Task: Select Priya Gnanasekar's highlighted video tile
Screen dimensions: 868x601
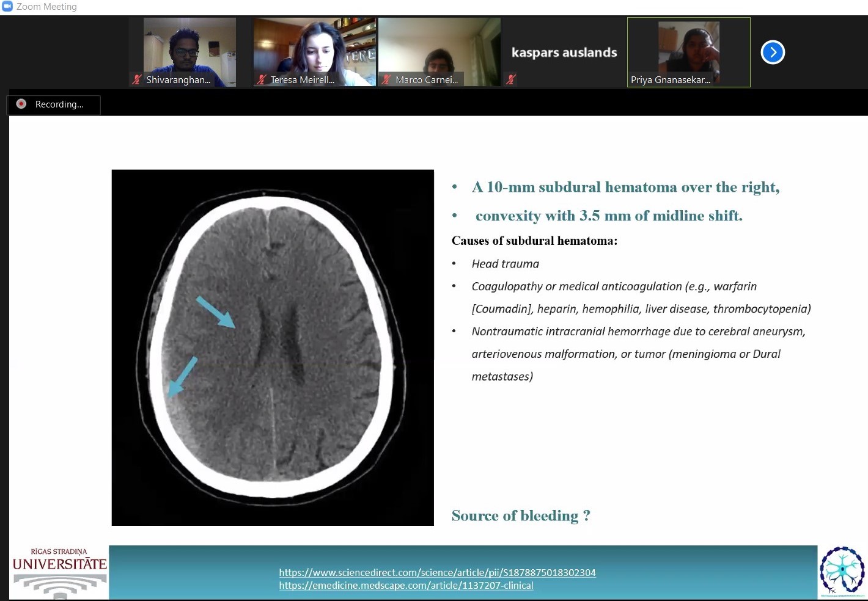Action: click(688, 49)
